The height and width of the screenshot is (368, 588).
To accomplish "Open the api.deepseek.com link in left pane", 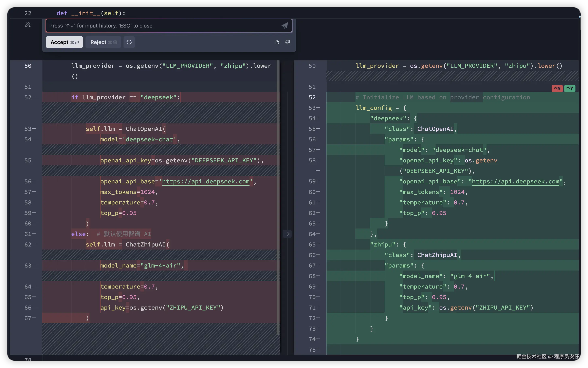I will 206,182.
